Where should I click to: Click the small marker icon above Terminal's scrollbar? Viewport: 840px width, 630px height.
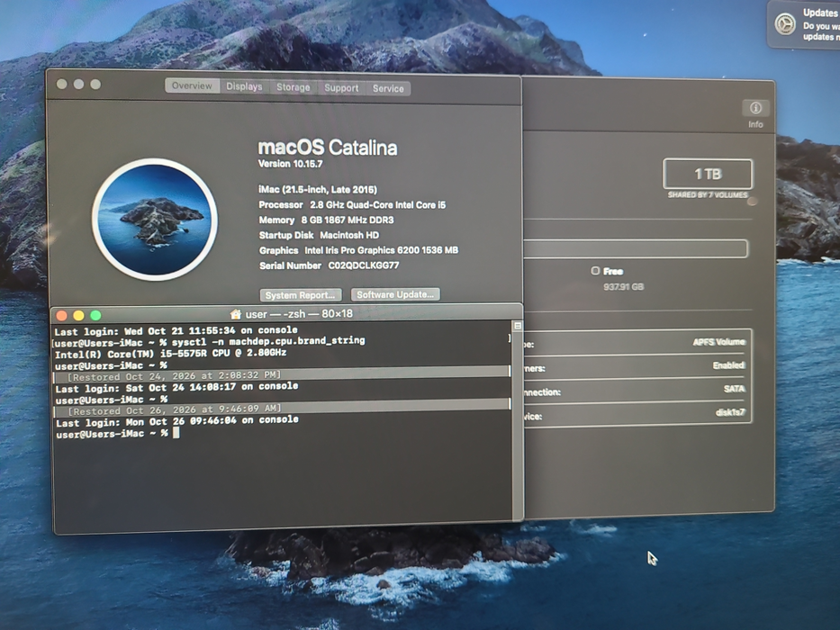click(x=518, y=326)
